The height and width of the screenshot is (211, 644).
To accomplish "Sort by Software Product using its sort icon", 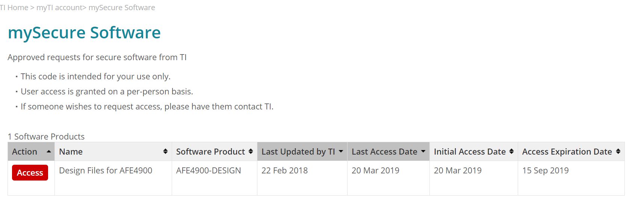I will [251, 152].
